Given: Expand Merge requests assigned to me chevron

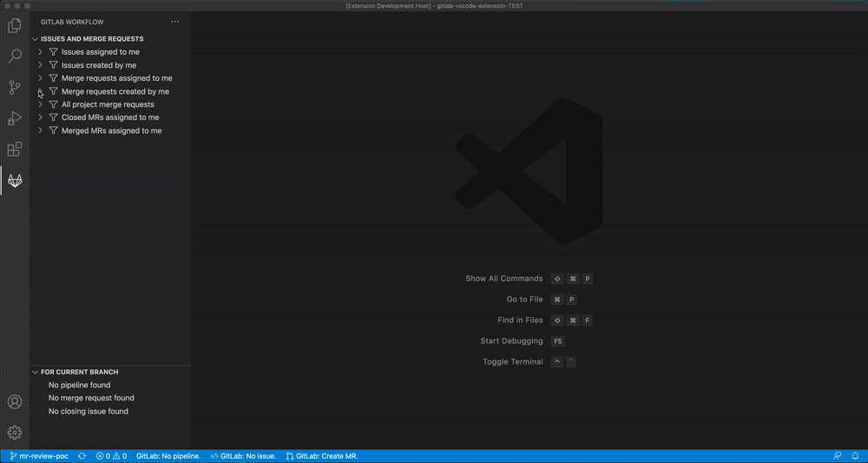Looking at the screenshot, I should tap(41, 78).
